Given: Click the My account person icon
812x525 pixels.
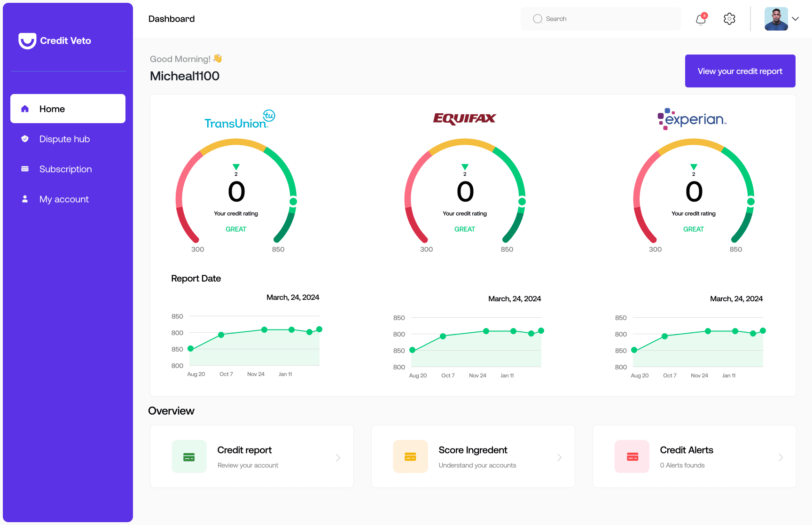Looking at the screenshot, I should tap(25, 199).
